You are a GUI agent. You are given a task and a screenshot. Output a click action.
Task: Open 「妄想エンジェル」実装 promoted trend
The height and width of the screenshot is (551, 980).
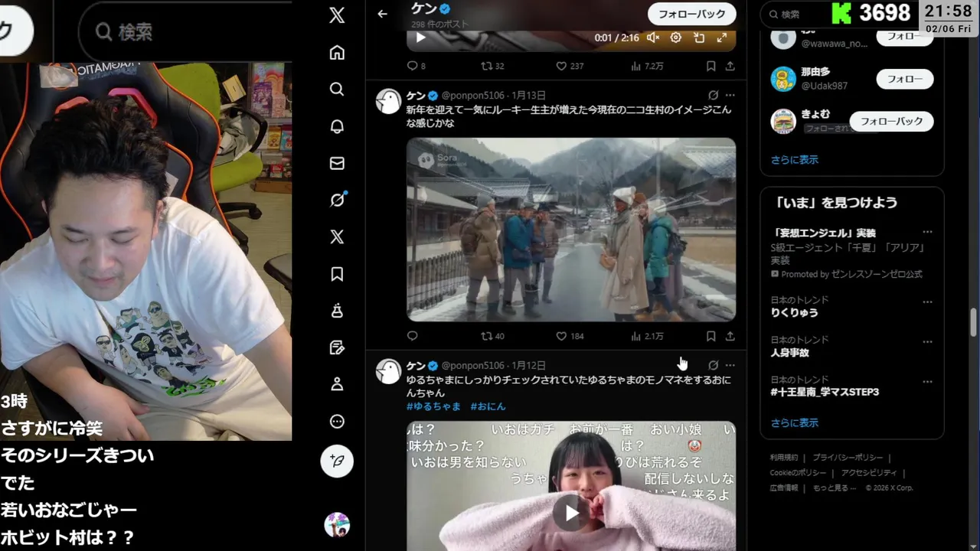click(823, 233)
